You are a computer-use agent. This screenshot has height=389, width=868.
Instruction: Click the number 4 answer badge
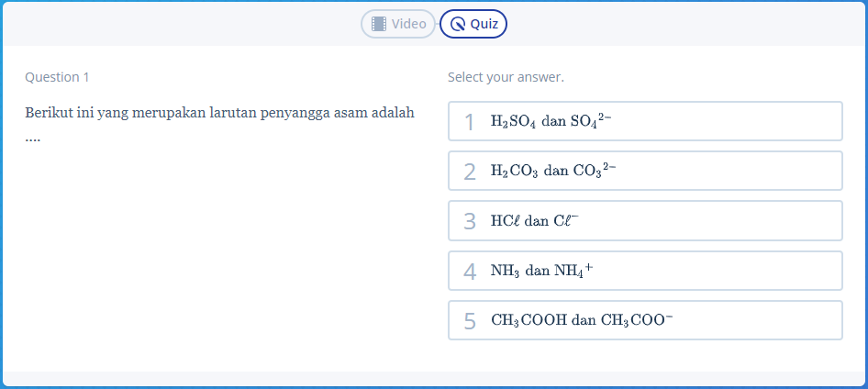pyautogui.click(x=470, y=272)
